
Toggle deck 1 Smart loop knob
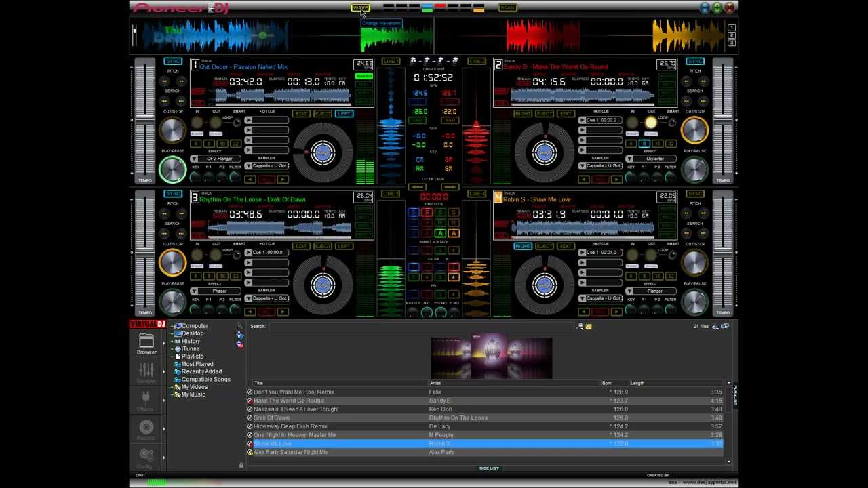(x=239, y=121)
